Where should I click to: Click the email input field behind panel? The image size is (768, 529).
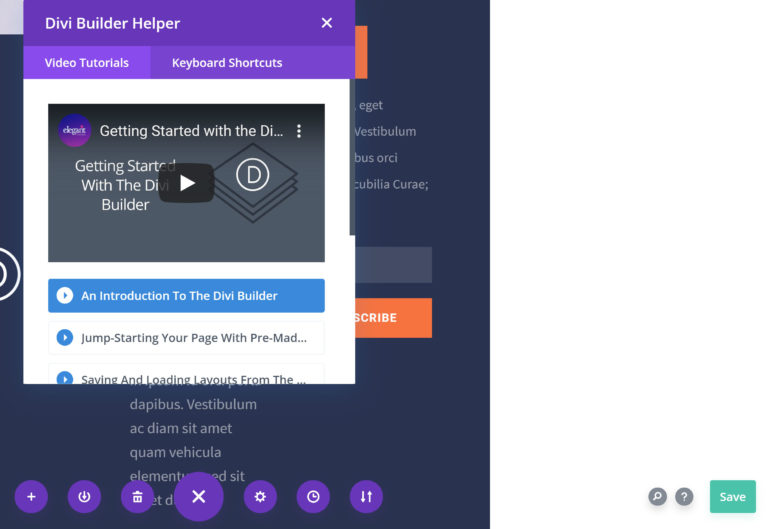tap(393, 265)
